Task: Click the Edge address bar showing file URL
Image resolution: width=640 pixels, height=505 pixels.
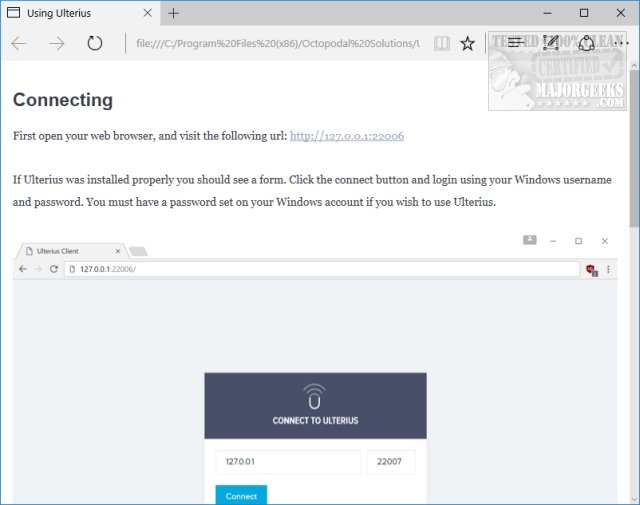Action: click(278, 43)
